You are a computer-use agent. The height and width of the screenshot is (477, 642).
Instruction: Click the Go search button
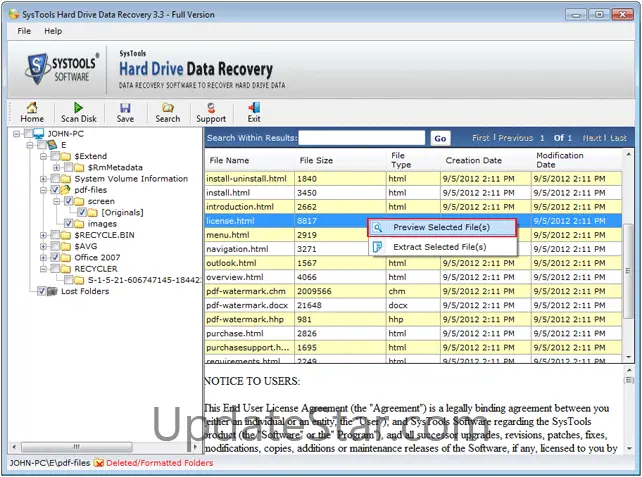click(440, 138)
